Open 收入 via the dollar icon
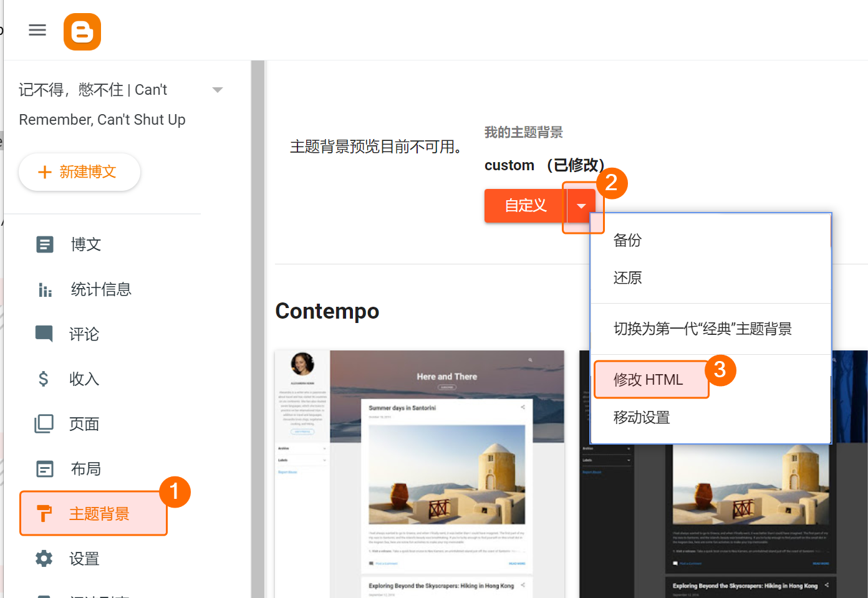 (43, 379)
